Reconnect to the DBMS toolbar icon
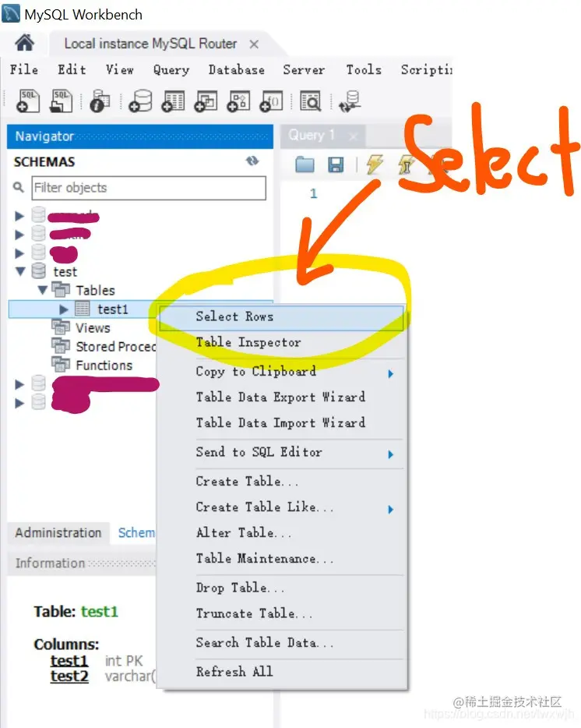The image size is (581, 728). 350,101
